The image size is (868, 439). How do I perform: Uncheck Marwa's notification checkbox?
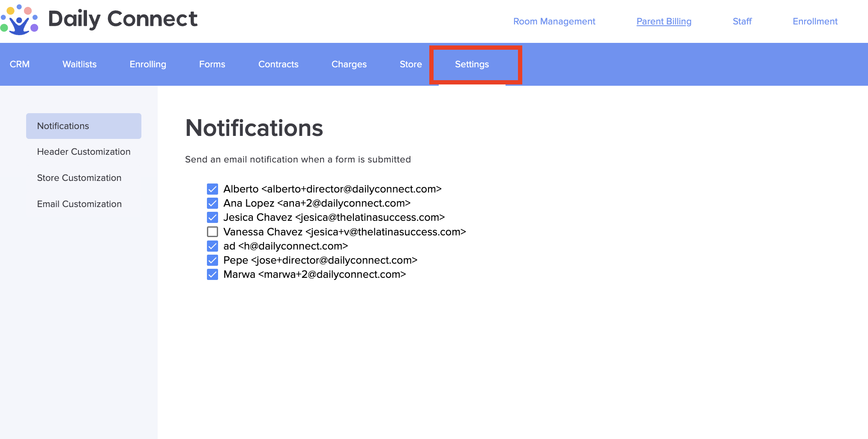pyautogui.click(x=213, y=274)
